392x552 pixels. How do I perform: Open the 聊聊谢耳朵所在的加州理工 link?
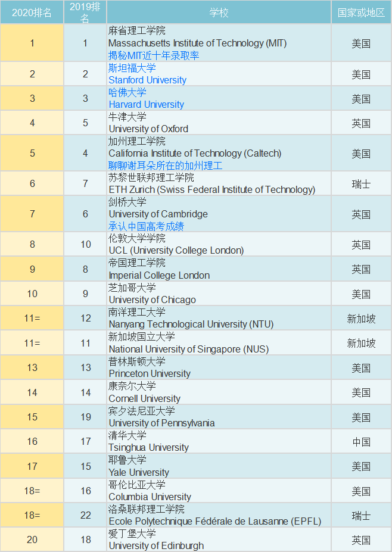click(165, 166)
